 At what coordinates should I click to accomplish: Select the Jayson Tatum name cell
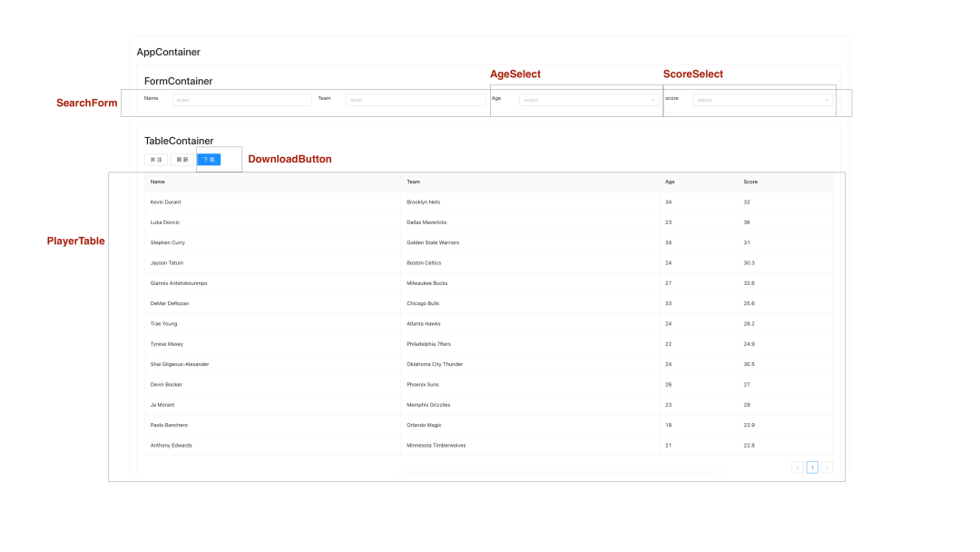pos(272,263)
